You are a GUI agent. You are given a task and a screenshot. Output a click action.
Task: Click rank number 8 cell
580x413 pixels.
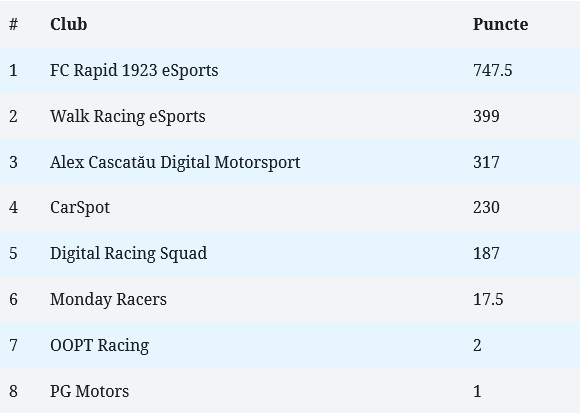[x=13, y=391]
